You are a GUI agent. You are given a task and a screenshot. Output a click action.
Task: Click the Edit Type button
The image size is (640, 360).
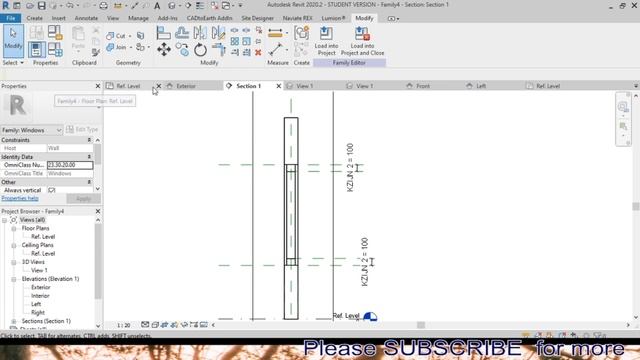(82, 129)
